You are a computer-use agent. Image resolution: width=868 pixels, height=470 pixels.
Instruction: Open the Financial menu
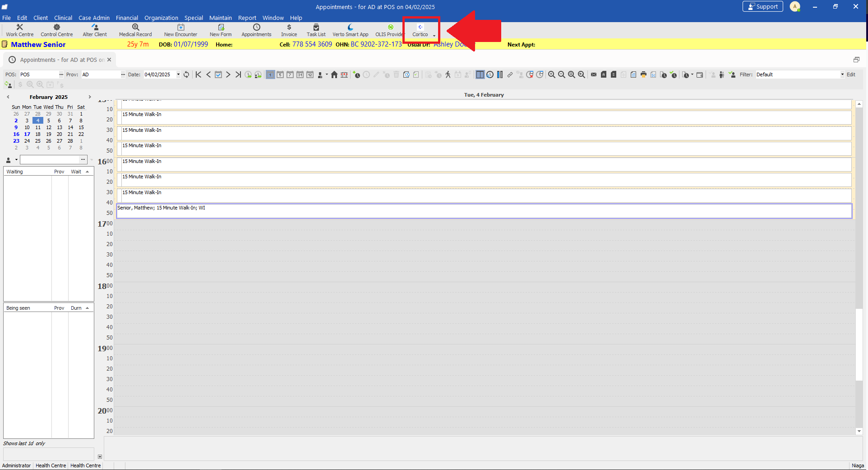127,18
